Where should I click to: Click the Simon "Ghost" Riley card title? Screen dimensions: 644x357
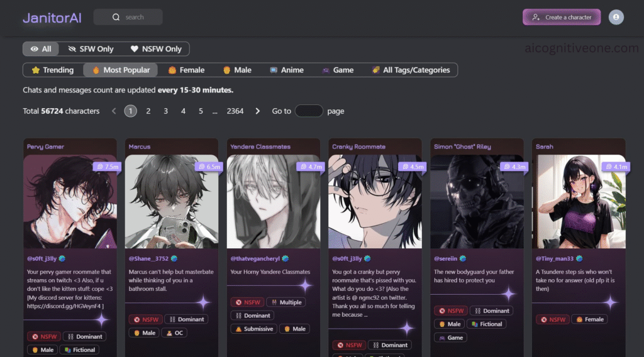pos(462,146)
